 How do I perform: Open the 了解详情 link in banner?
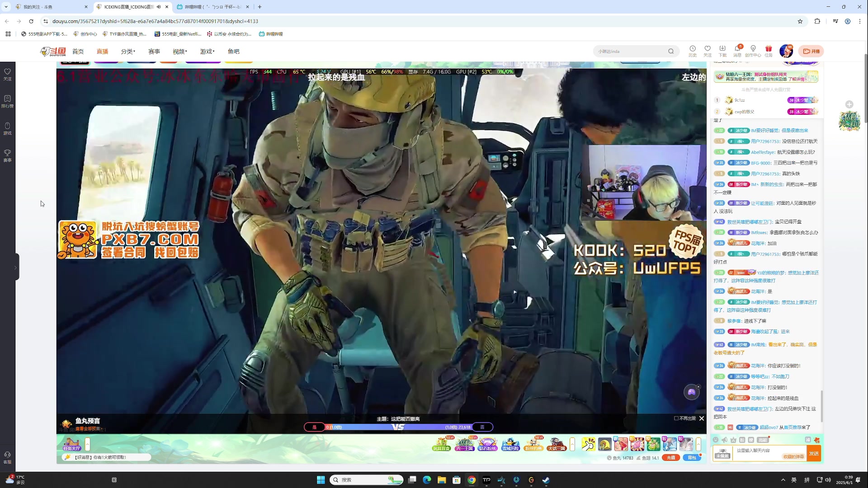[x=797, y=79]
